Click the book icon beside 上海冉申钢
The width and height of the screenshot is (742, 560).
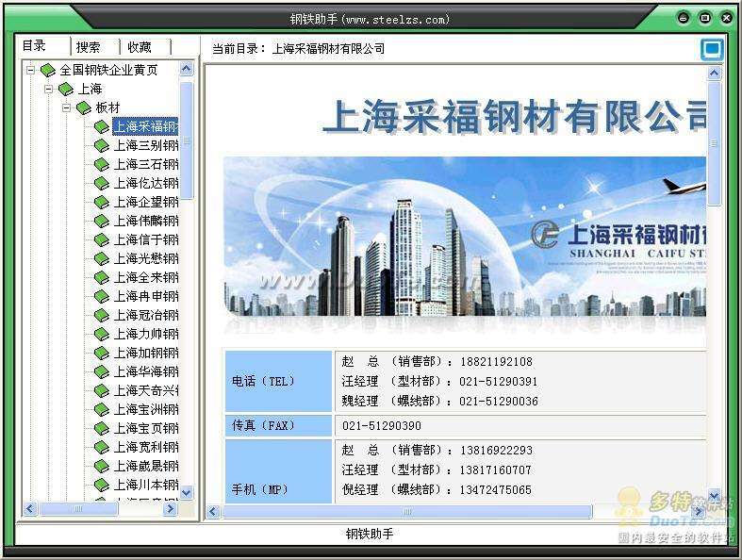pyautogui.click(x=102, y=297)
